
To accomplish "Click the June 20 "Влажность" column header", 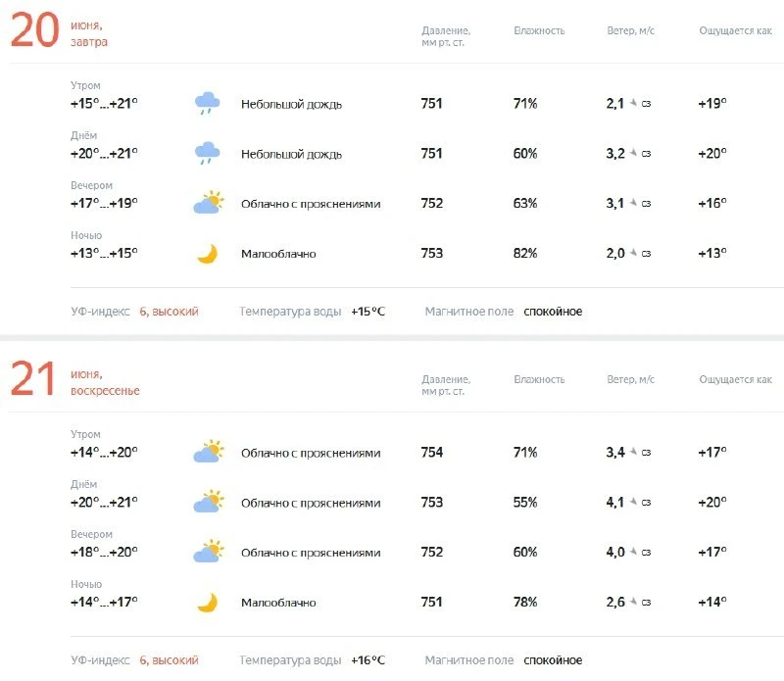I will [539, 30].
